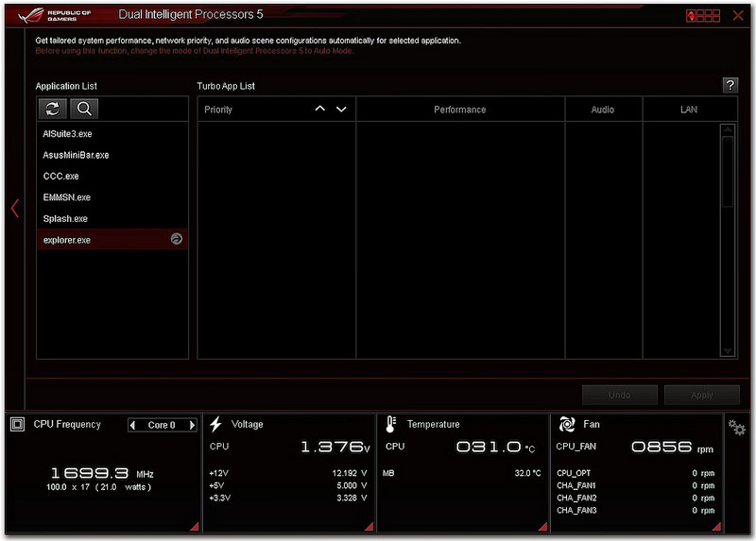Click the Voltage lightning bolt icon
This screenshot has width=756, height=541.
[x=215, y=425]
